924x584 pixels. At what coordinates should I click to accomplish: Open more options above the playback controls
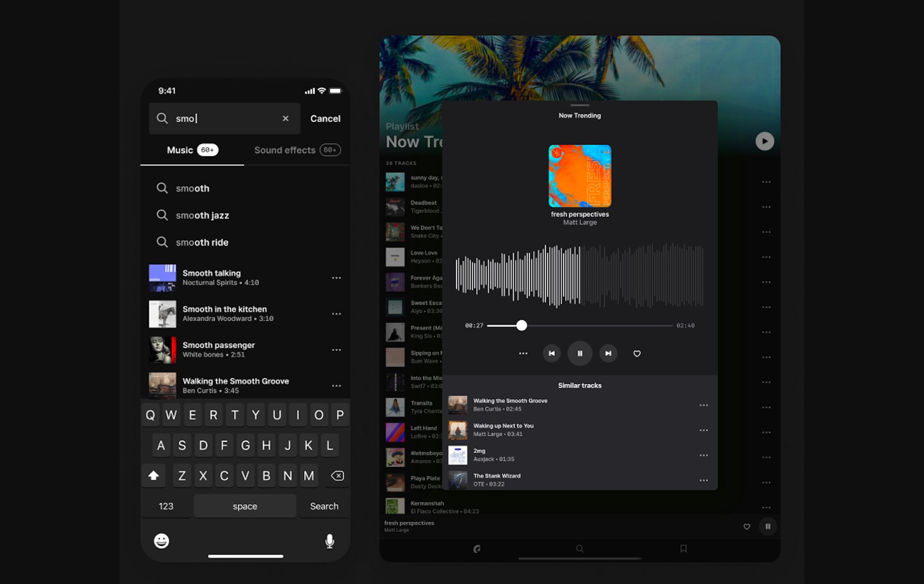pos(523,354)
